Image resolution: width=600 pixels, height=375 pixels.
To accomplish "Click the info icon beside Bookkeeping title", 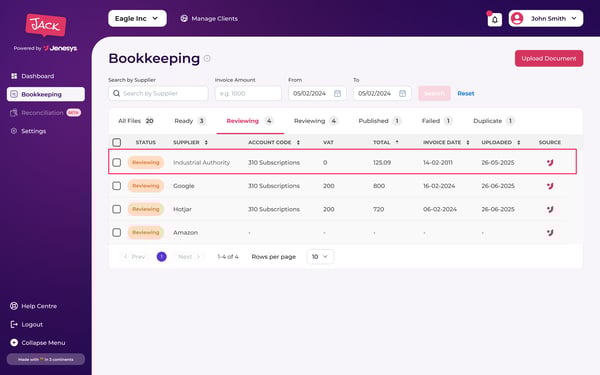I will click(x=207, y=58).
